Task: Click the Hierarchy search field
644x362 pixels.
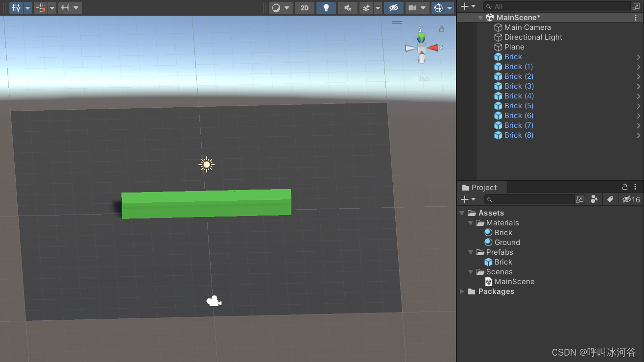Action: click(x=557, y=6)
